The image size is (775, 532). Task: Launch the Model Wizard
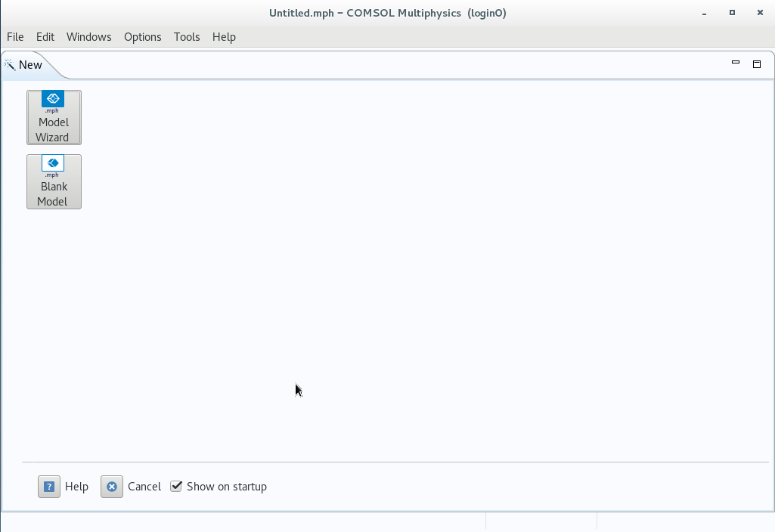53,117
